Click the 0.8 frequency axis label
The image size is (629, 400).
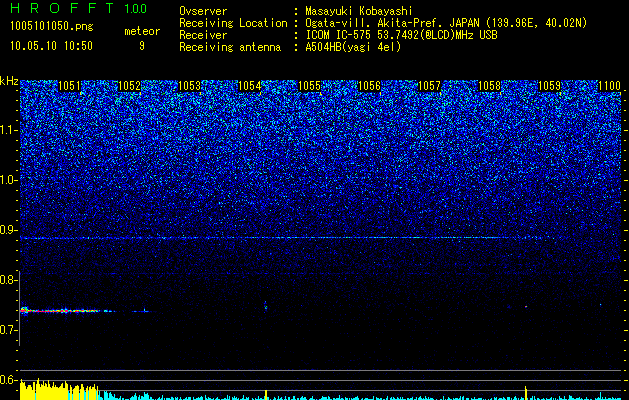[x=8, y=280]
